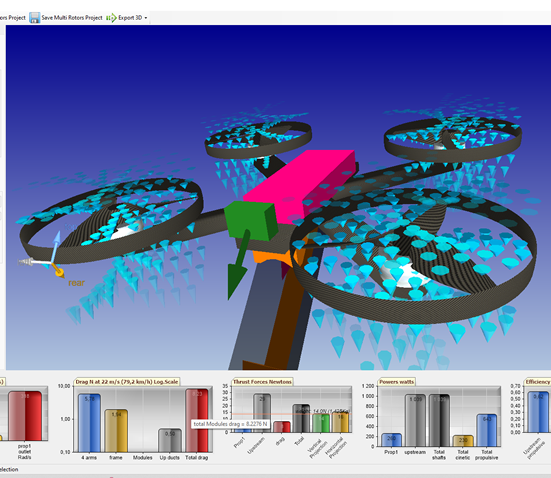Screen dimensions: 551x478
Task: Click the 'total Modules drag = 8.2276 N' tooltip
Action: 231,424
